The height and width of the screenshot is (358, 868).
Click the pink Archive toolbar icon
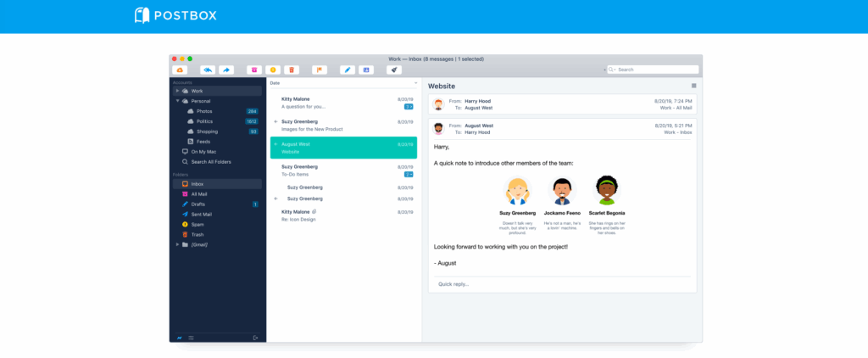(x=253, y=70)
